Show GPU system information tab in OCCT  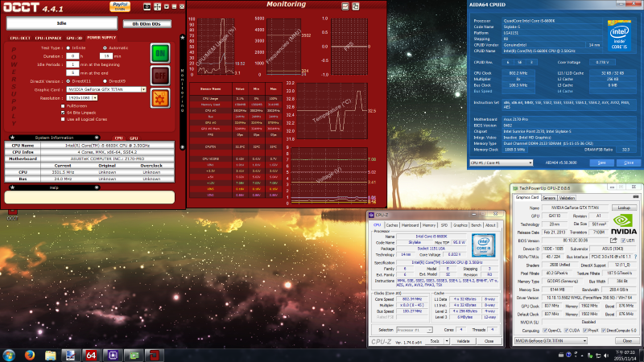[x=134, y=138]
